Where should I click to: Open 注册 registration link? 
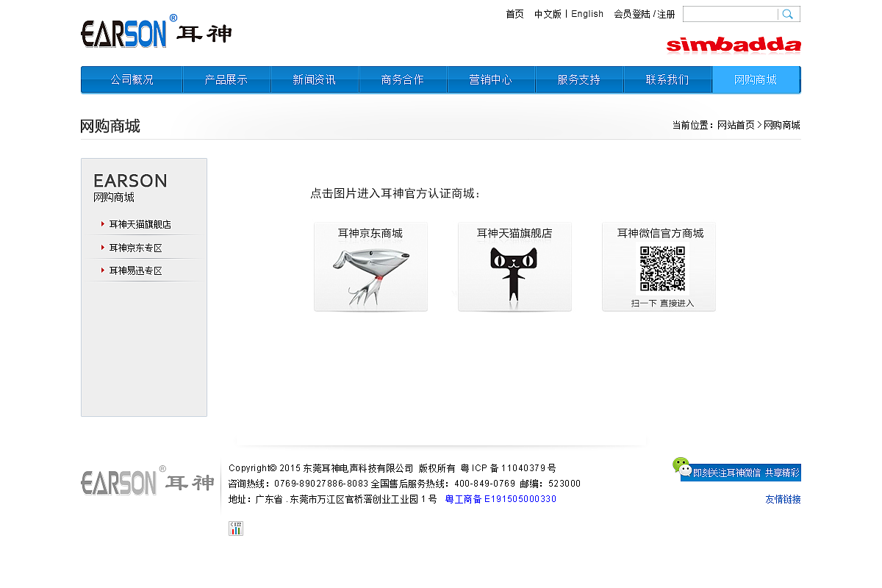666,14
